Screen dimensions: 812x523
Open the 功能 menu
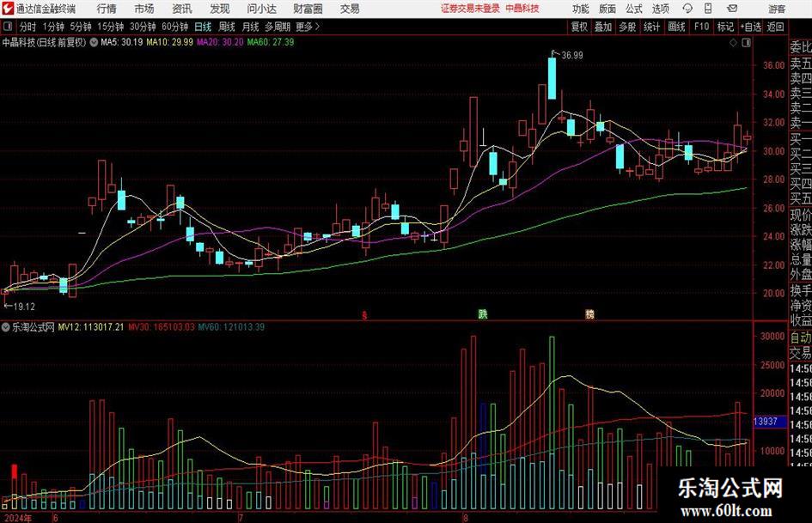point(581,9)
